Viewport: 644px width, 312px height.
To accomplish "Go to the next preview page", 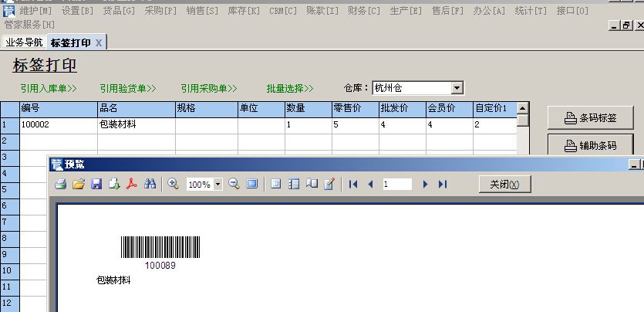I will 425,184.
